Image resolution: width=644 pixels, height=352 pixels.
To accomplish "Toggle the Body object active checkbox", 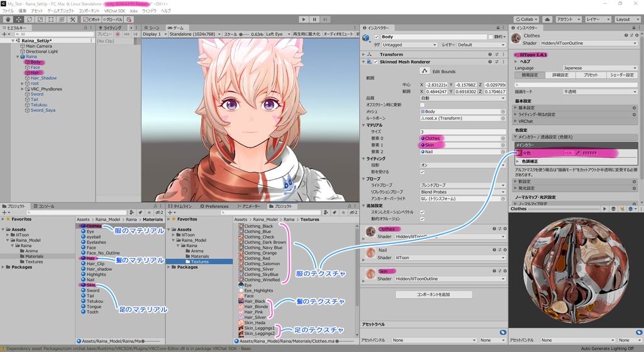I will coord(377,37).
